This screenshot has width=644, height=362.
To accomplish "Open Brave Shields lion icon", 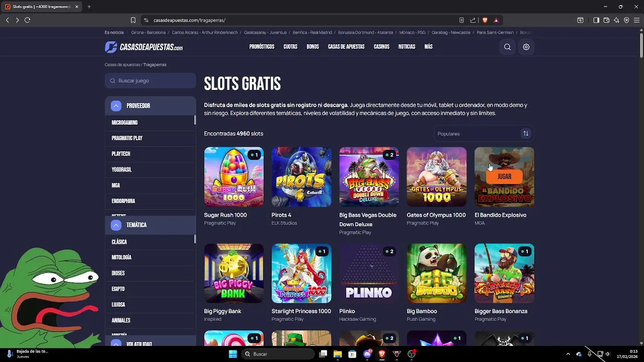I will tap(485, 20).
